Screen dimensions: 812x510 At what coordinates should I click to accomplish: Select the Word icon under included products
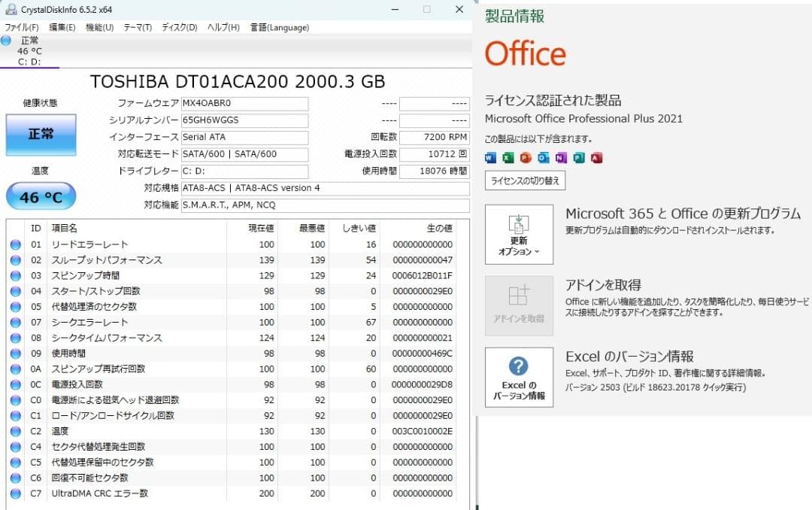490,157
